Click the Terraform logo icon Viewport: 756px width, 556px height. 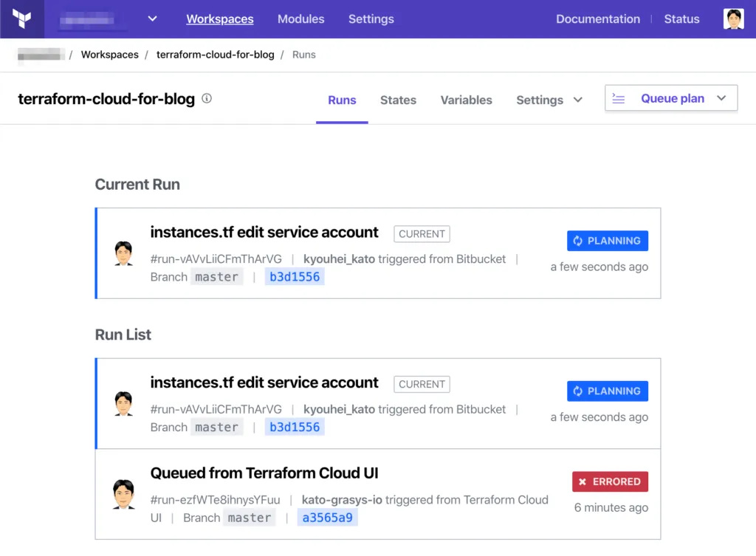click(21, 18)
